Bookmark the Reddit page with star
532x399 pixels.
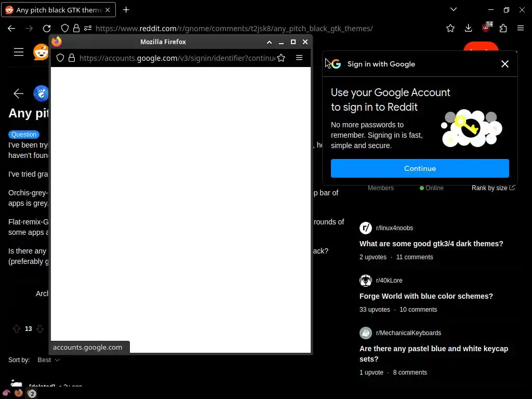tap(450, 28)
